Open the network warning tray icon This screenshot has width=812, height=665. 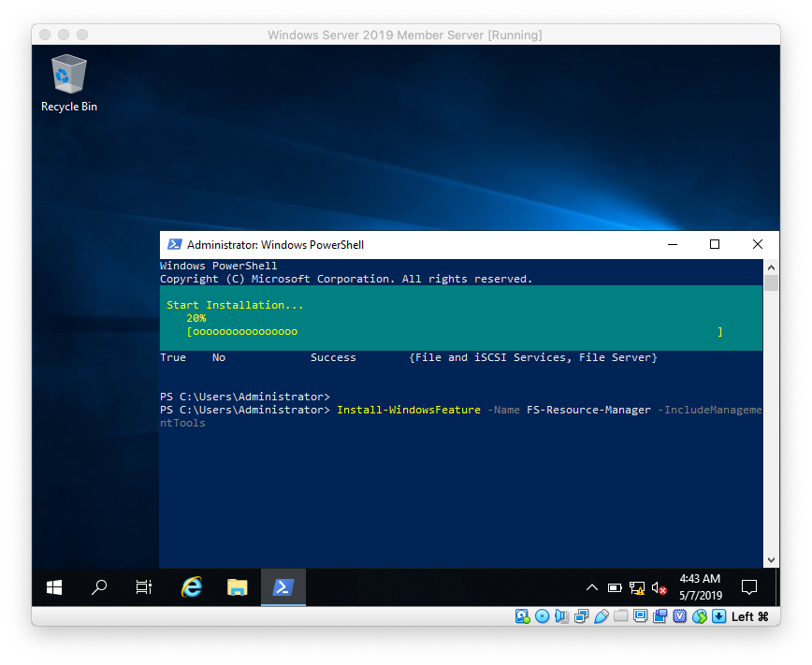(637, 587)
